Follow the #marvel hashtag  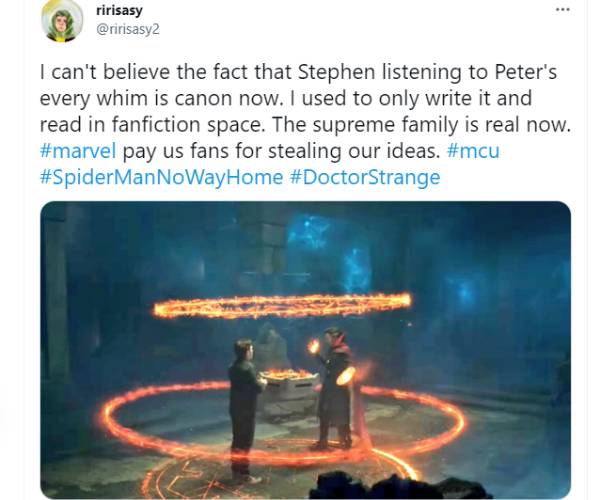[78, 151]
